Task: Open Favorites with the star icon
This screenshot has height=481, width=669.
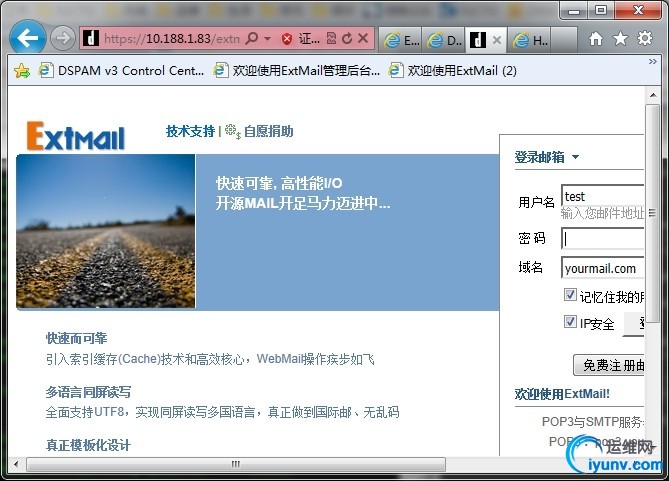Action: coord(620,39)
